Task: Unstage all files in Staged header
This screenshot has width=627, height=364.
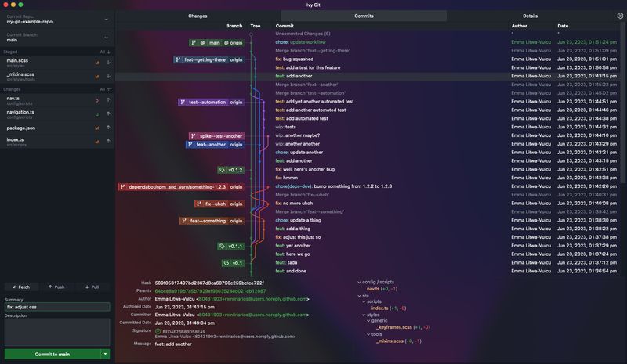Action: point(105,52)
